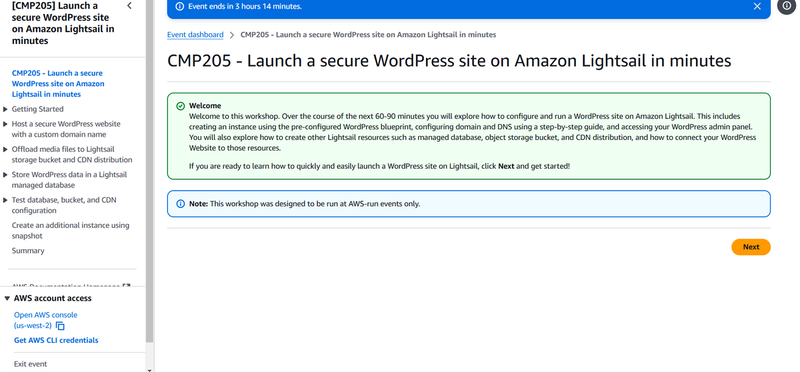The image size is (800, 372).
Task: Click Exit event
Action: [31, 364]
